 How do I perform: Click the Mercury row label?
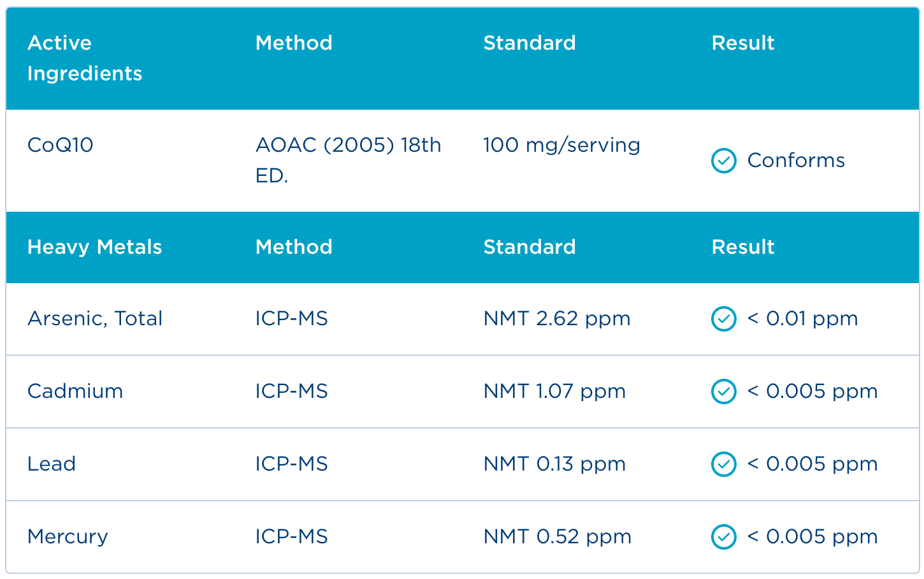(68, 536)
